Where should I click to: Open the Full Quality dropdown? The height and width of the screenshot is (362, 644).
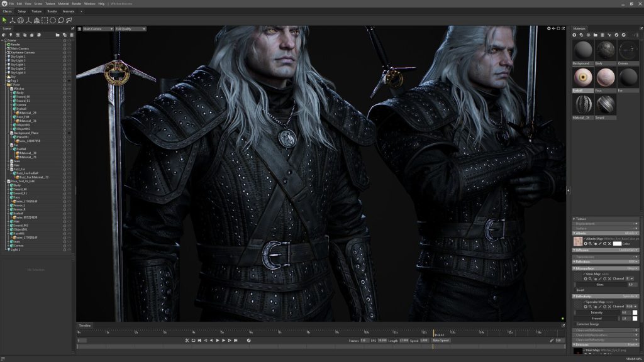[x=130, y=29]
